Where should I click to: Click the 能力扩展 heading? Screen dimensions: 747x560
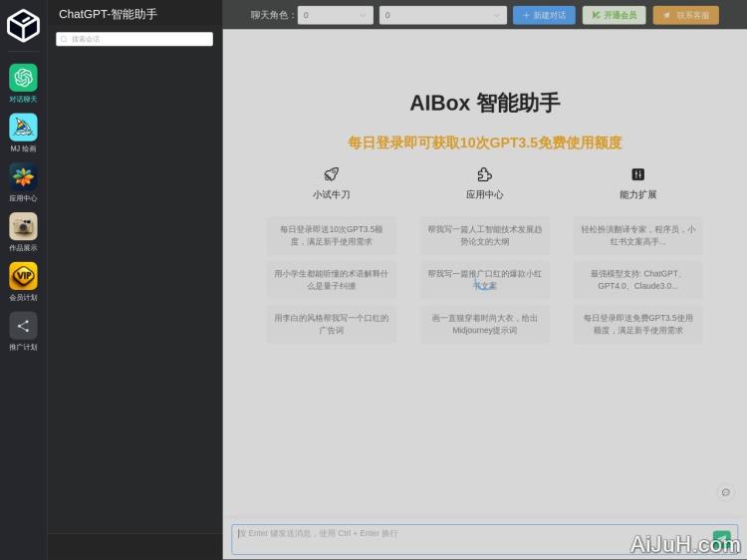pyautogui.click(x=637, y=194)
